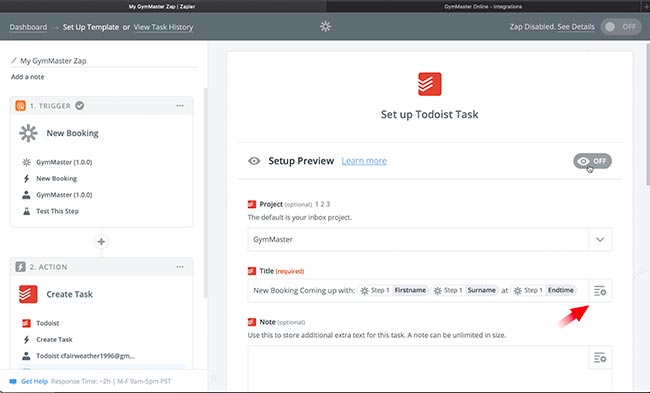Open Action step three-dot menu
Viewport: 650px width, 393px height.
180,267
